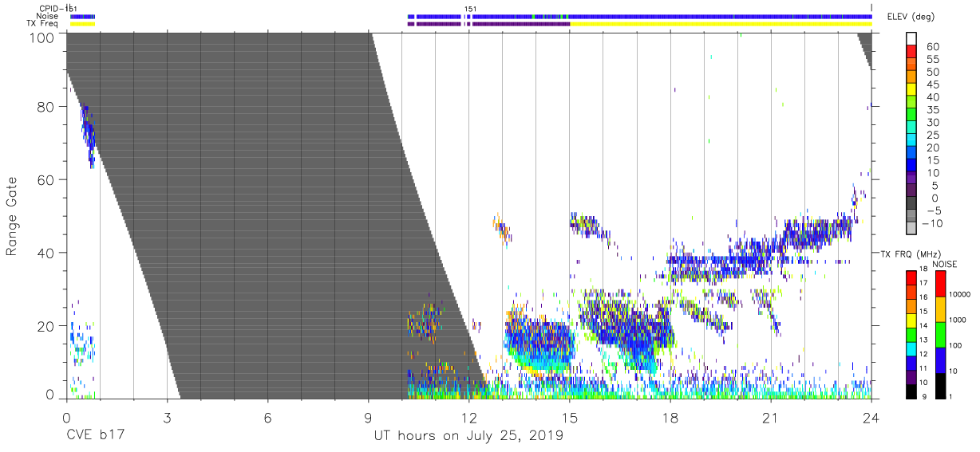Select the 'TX FRQ (MHz)' colorbar title

(911, 254)
